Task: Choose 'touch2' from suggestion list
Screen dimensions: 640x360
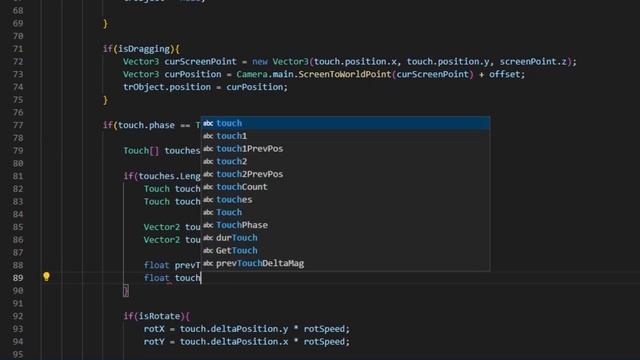Action: pos(345,161)
